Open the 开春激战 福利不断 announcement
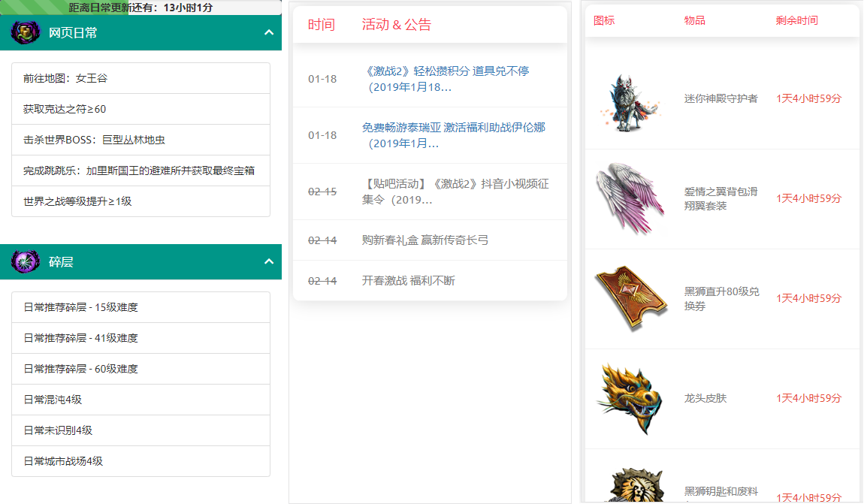Image resolution: width=864 pixels, height=504 pixels. coord(408,281)
